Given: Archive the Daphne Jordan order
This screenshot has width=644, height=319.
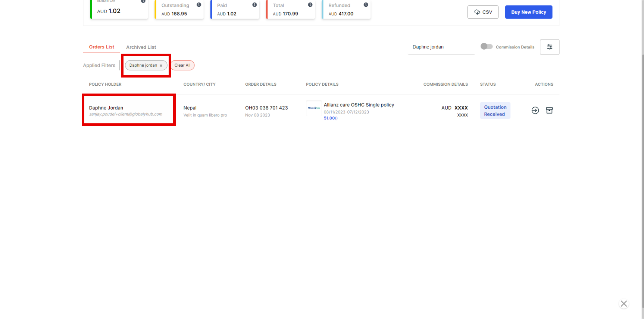Looking at the screenshot, I should 549,110.
